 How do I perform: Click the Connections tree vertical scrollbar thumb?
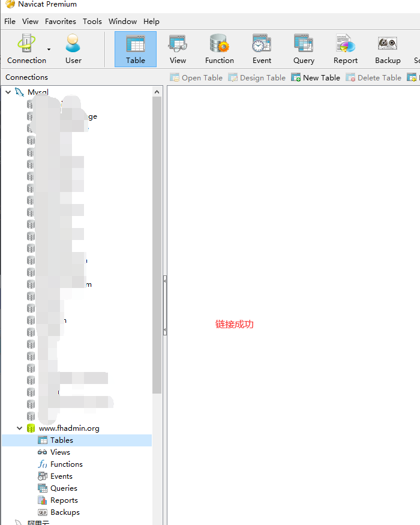[157, 245]
